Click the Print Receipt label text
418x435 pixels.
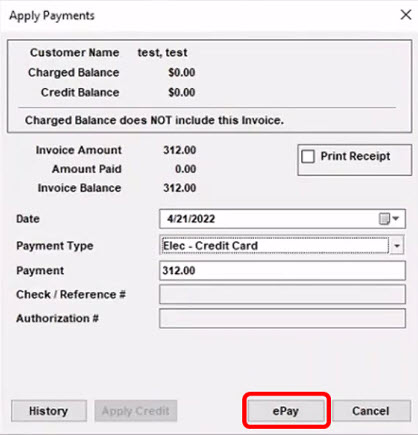click(x=355, y=156)
